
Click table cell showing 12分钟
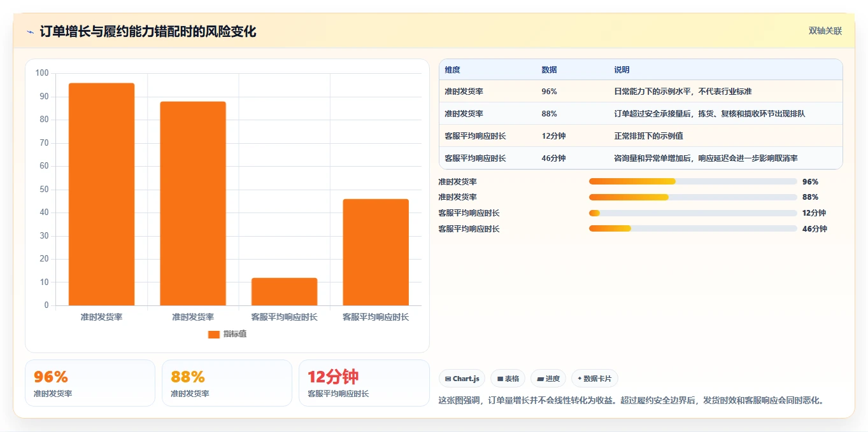553,136
